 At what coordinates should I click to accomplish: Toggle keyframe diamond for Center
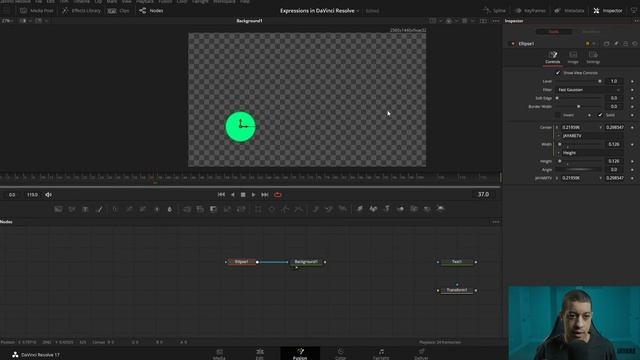coord(632,127)
